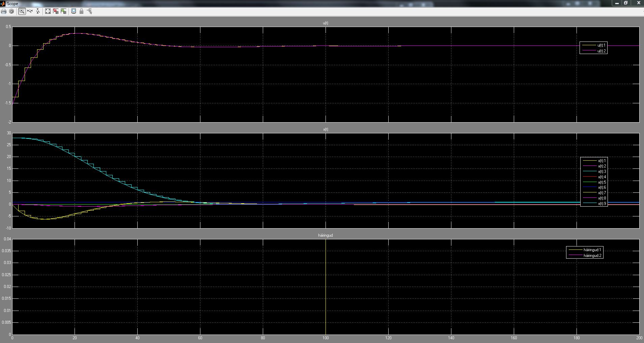The image size is (644, 343).
Task: Select legend entry x(t):7
Action: point(594,193)
